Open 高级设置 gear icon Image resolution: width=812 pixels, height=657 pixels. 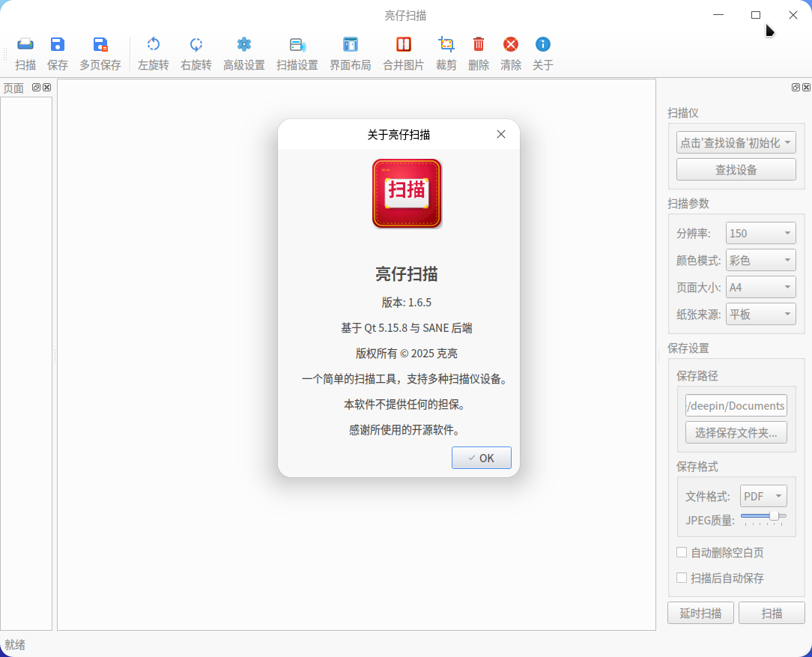pos(244,53)
